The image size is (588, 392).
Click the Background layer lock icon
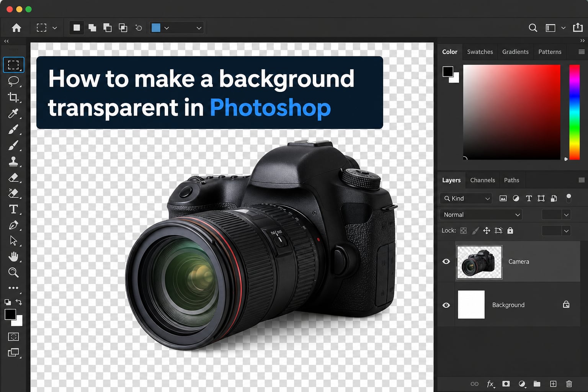click(566, 304)
